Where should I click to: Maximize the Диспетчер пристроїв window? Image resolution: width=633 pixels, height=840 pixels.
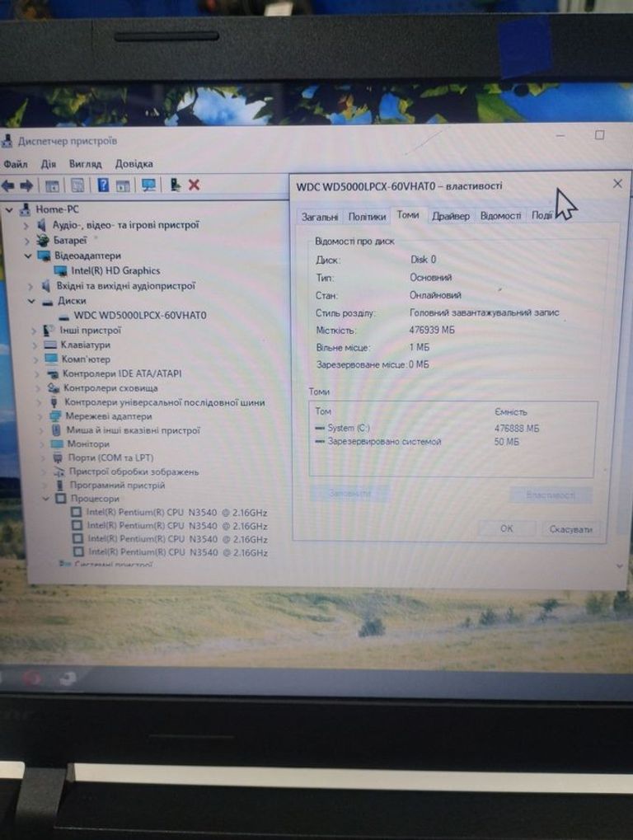pos(599,135)
